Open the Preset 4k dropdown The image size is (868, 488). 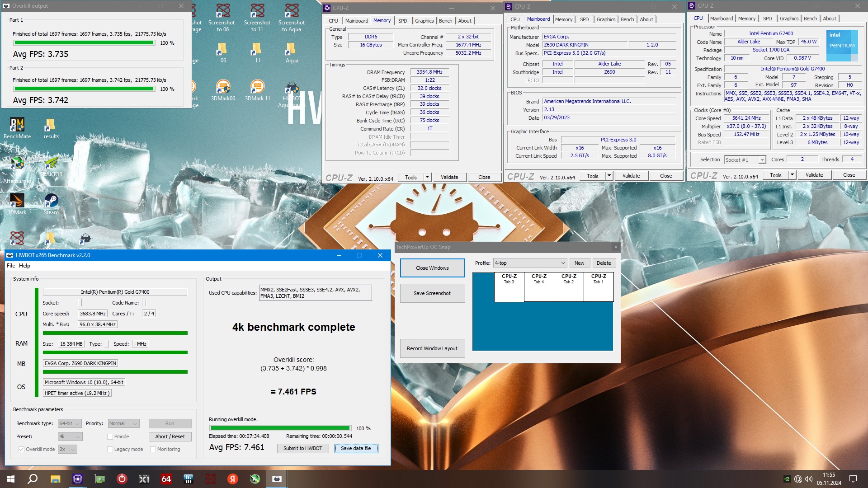click(70, 436)
